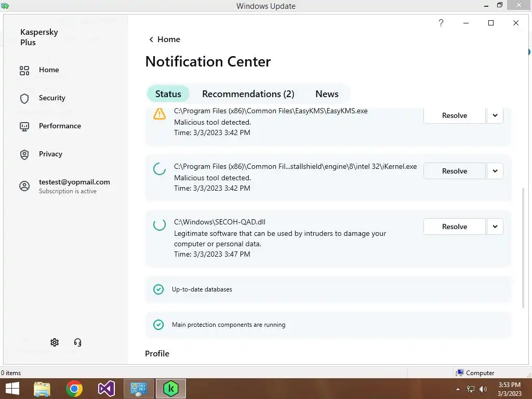
Task: Click the Windows Update title bar icon
Action: 5,6
